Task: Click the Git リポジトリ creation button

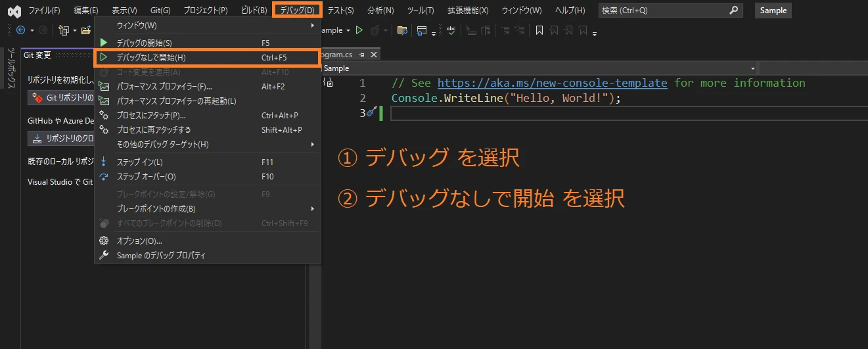Action: pos(61,98)
